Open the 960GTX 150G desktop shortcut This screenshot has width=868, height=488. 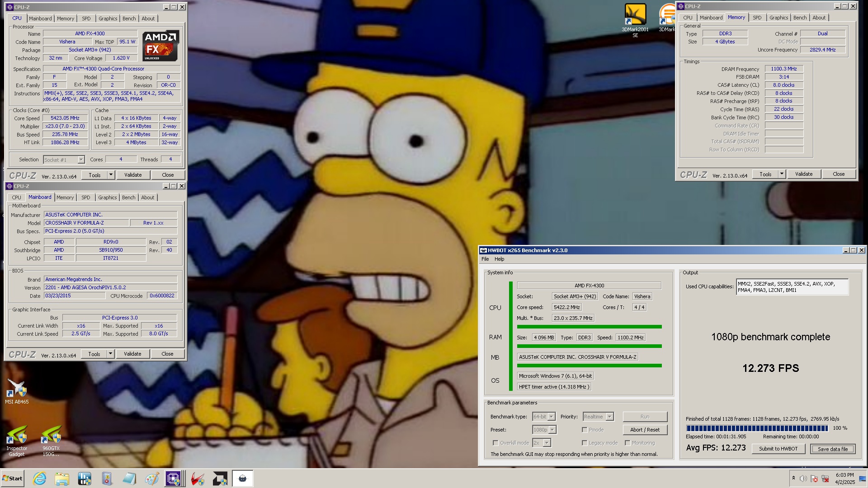click(51, 441)
